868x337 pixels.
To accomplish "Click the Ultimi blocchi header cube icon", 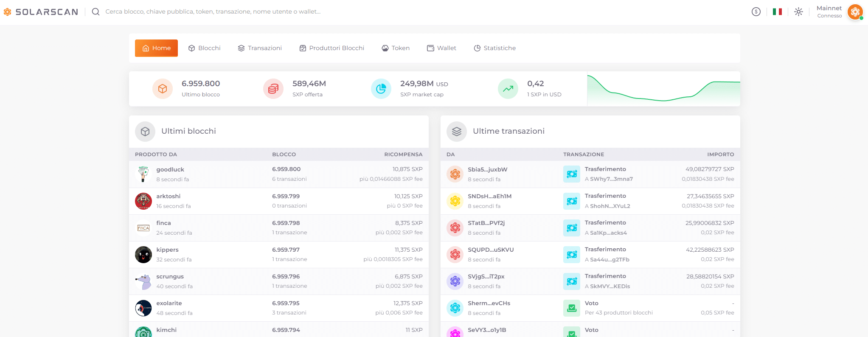I will [145, 132].
